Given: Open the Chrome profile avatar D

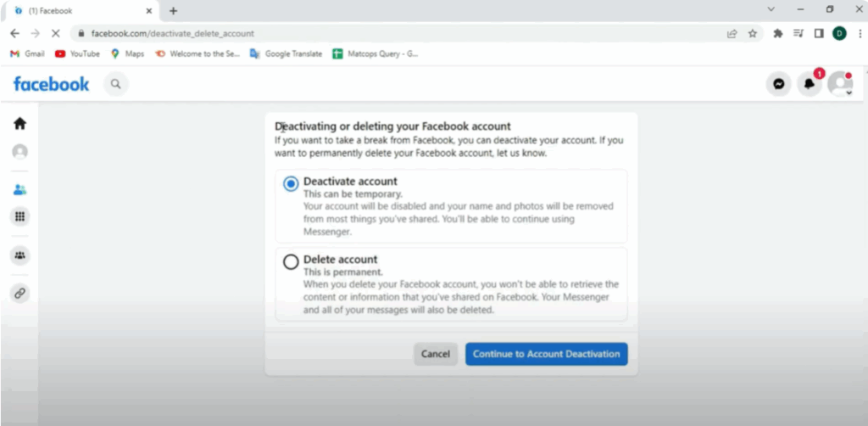Looking at the screenshot, I should point(839,33).
